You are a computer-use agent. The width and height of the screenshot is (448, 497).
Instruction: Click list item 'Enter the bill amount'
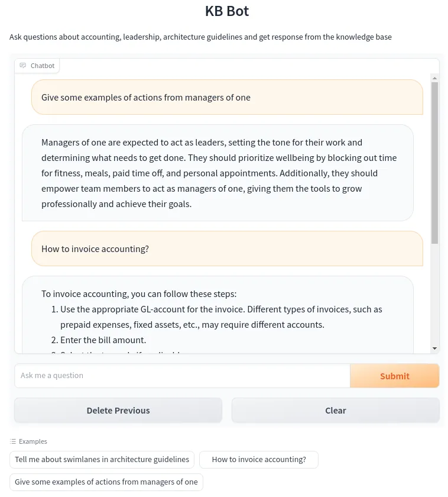(x=103, y=340)
